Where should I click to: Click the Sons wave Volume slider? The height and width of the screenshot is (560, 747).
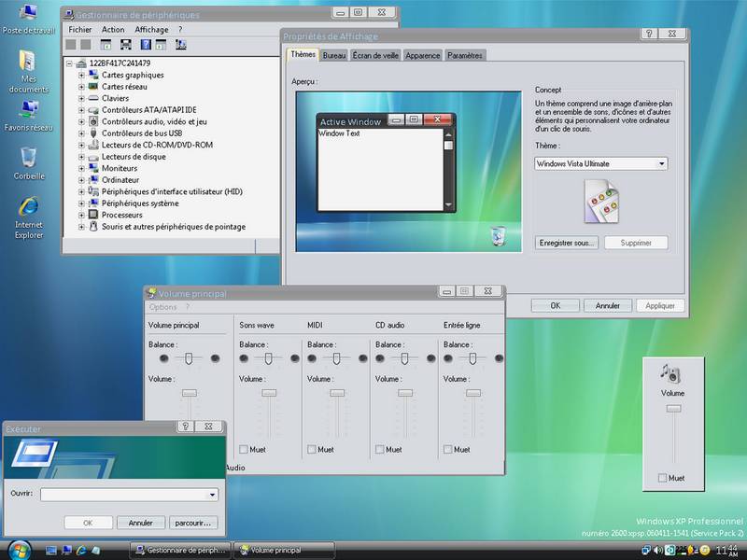[x=269, y=413]
